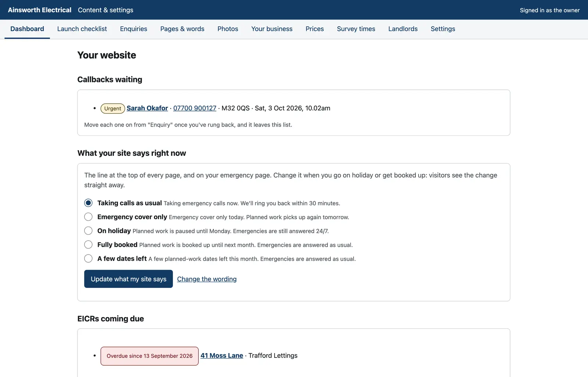Click 'Content & settings' header text
This screenshot has height=377, width=588.
coord(105,10)
